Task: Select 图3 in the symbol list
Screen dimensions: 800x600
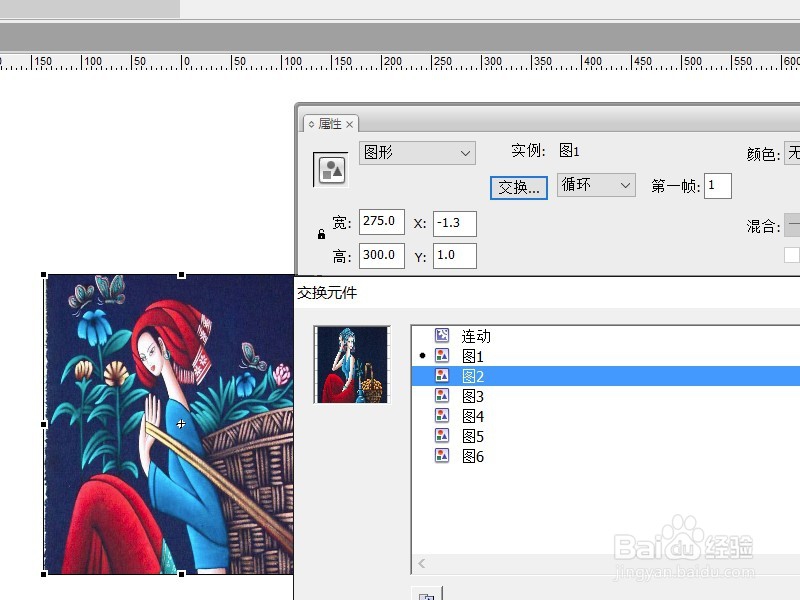Action: click(x=472, y=396)
